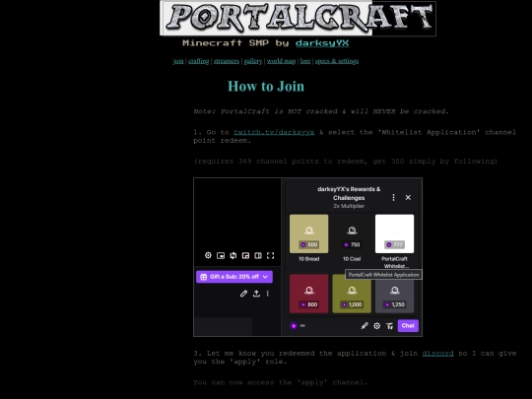This screenshot has width=532, height=399.
Task: Open chat settings gear icon
Action: pos(377,326)
